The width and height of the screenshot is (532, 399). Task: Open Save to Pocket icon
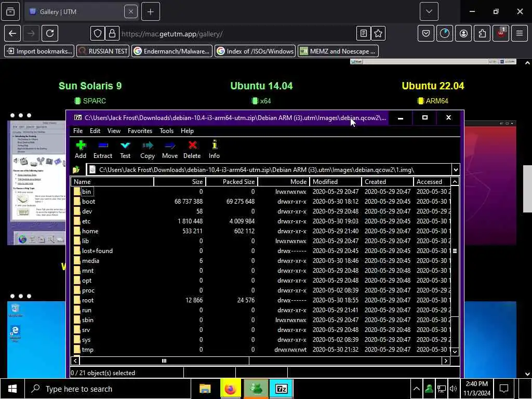click(426, 33)
